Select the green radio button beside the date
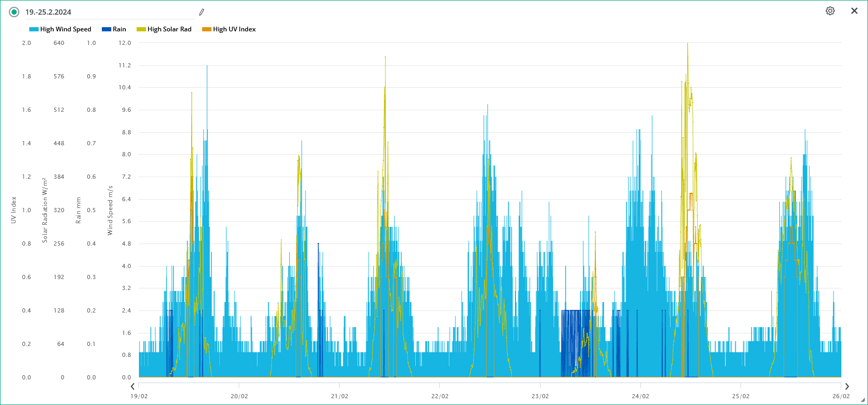This screenshot has height=405, width=868. coord(14,12)
